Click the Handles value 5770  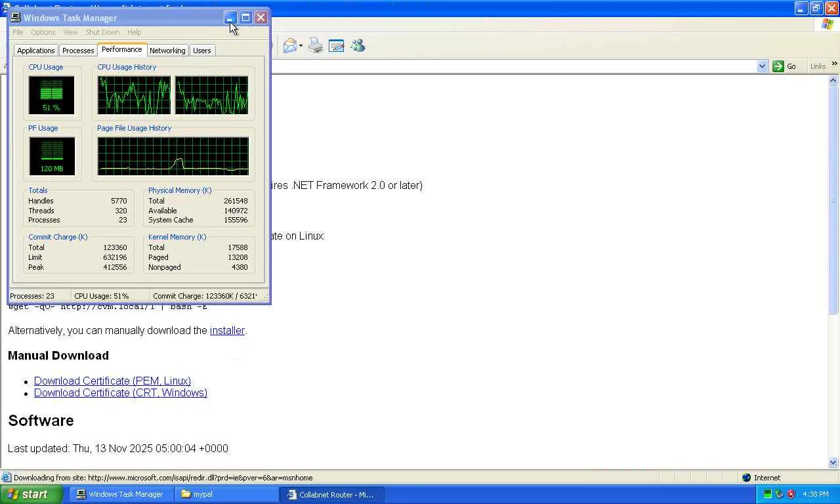click(x=119, y=201)
